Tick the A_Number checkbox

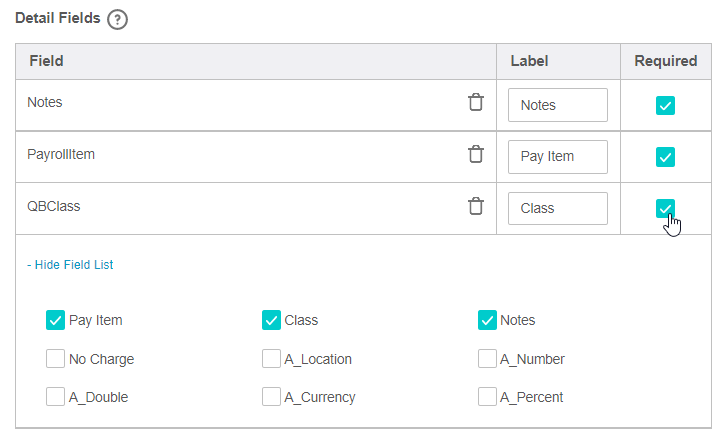click(487, 359)
